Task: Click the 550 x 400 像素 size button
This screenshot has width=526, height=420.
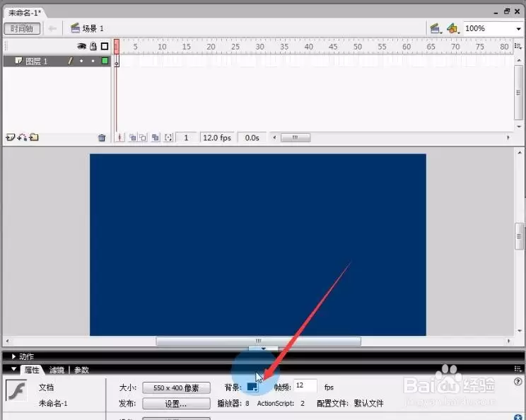Action: (x=176, y=387)
